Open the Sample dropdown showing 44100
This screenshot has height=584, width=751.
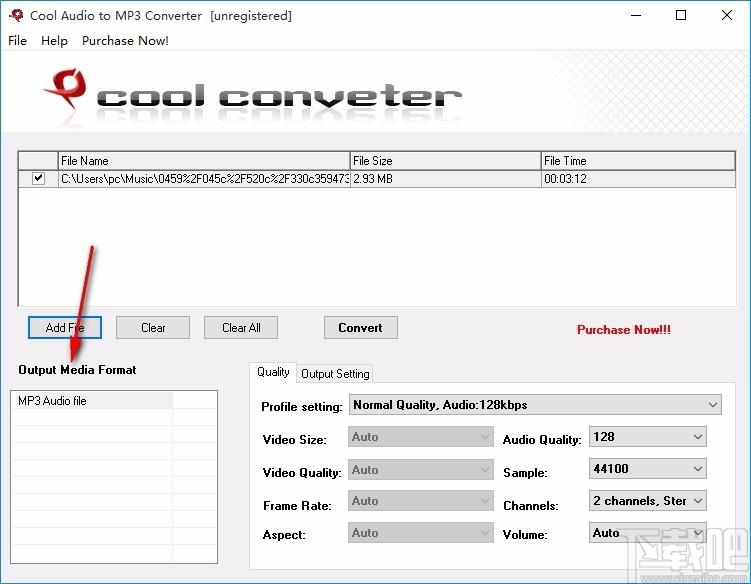(x=648, y=469)
